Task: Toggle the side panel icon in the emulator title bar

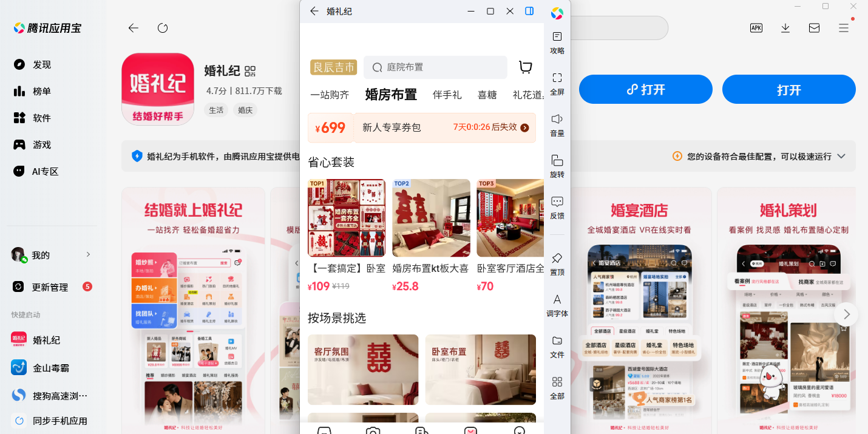Action: tap(529, 11)
